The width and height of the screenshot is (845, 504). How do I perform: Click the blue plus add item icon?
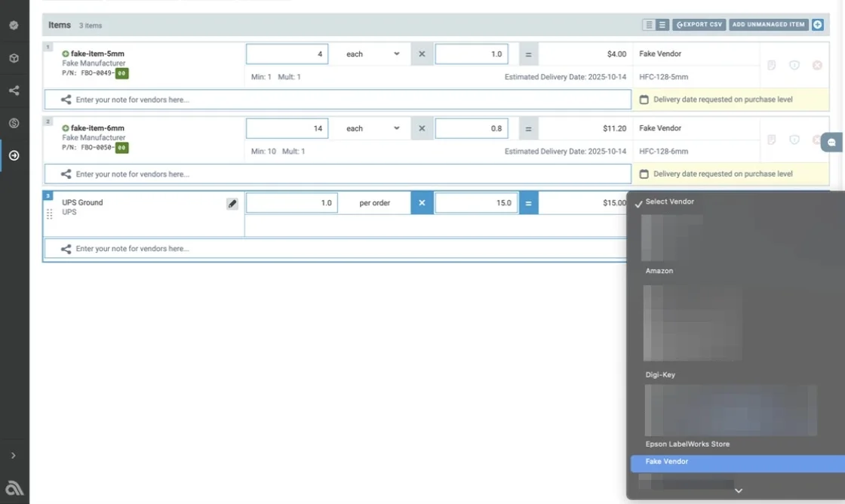tap(818, 25)
